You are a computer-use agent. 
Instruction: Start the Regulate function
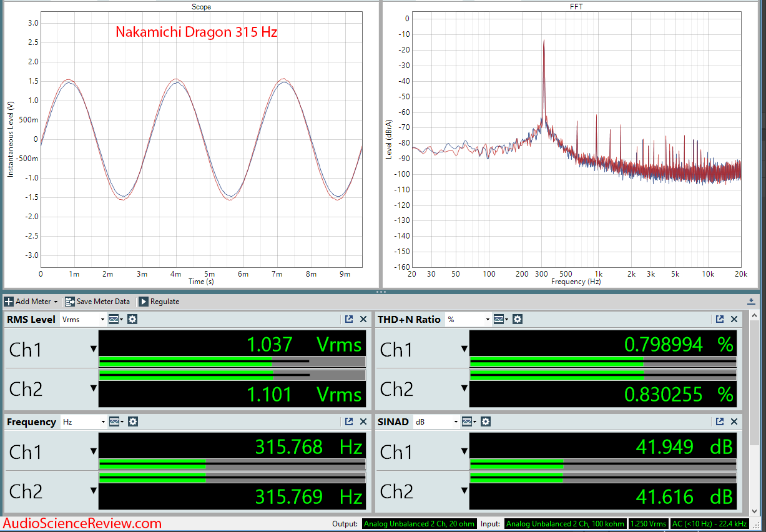pos(159,301)
